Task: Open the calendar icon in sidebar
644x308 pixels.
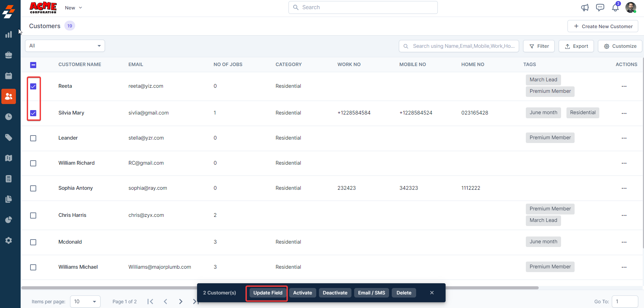Action: coord(9,76)
